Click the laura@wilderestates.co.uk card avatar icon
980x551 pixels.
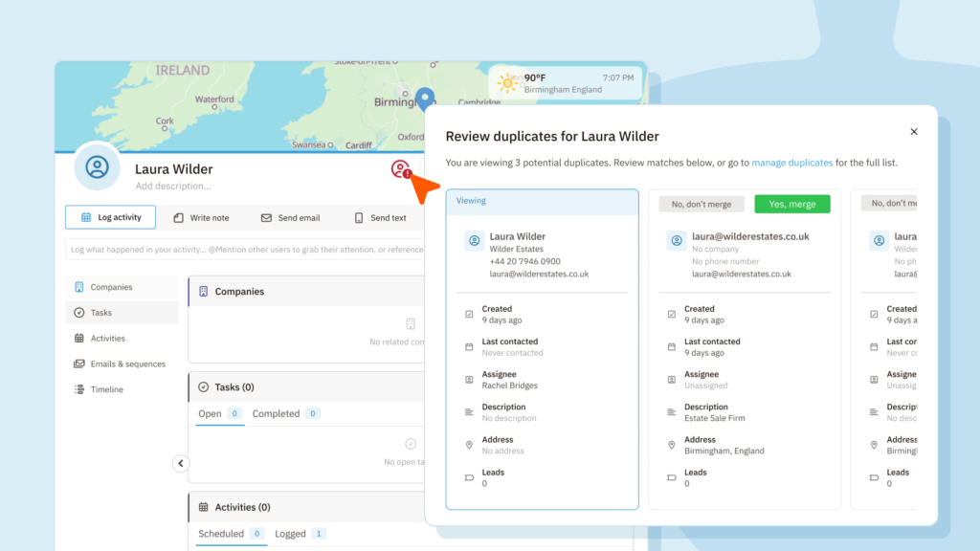click(x=677, y=240)
